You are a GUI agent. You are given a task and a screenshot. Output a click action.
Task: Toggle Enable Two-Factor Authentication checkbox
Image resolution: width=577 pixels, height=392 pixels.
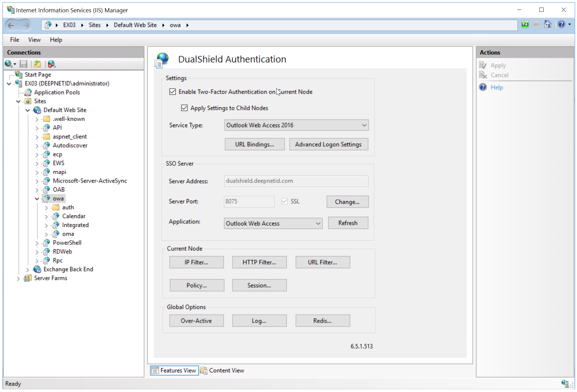(173, 92)
